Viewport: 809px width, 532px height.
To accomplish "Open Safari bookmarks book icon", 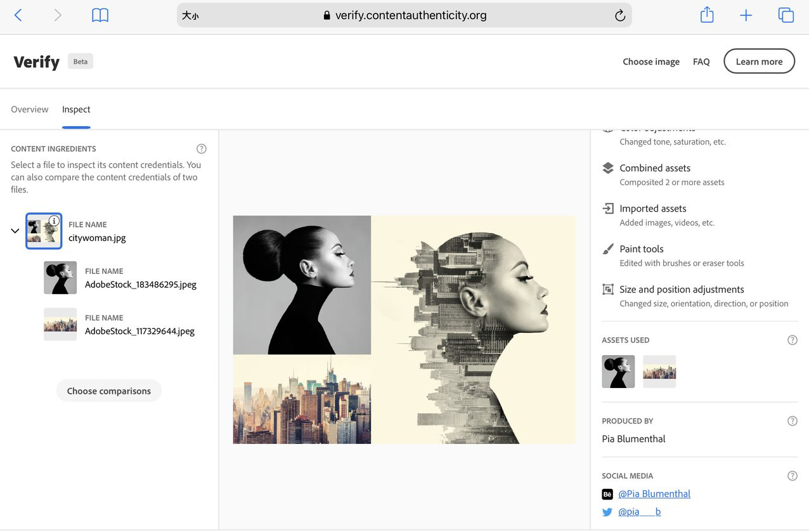I will coord(100,15).
